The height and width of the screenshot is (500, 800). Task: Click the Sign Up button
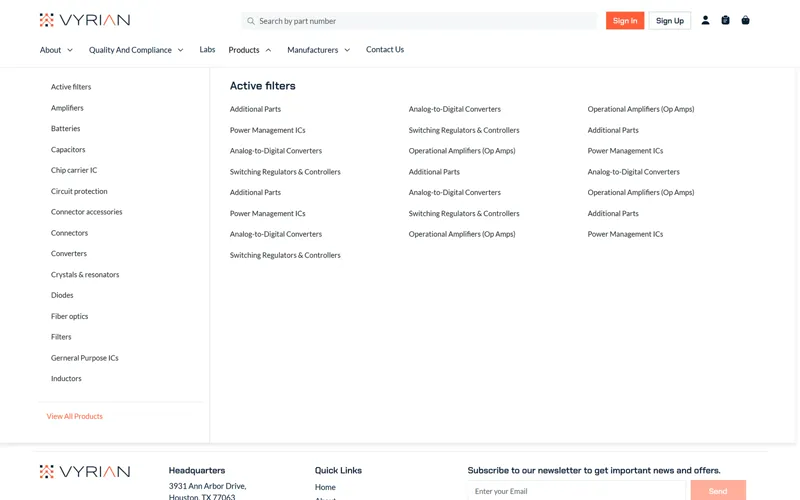tap(670, 20)
